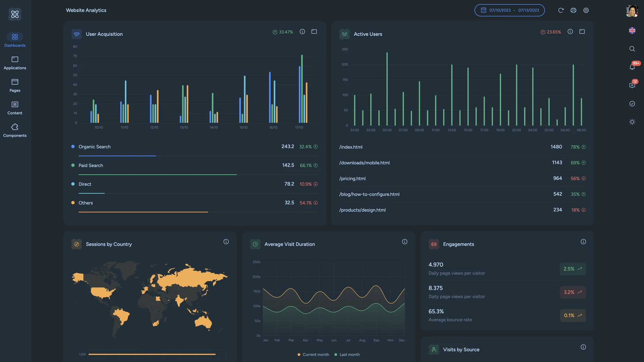The height and width of the screenshot is (362, 644).
Task: Click the 10.9% down arrow icon
Action: click(x=316, y=184)
